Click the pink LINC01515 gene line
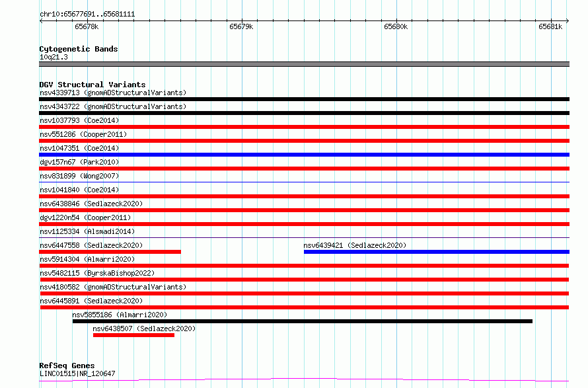Screen dimensions: 588x388 tap(304, 380)
